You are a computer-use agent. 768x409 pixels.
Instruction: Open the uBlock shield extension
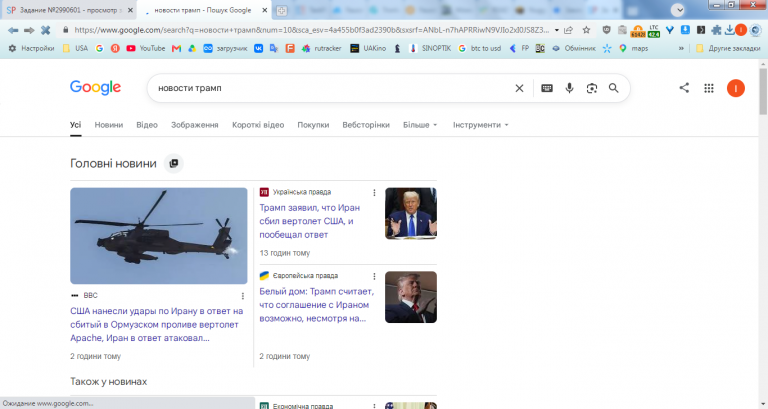coord(606,30)
